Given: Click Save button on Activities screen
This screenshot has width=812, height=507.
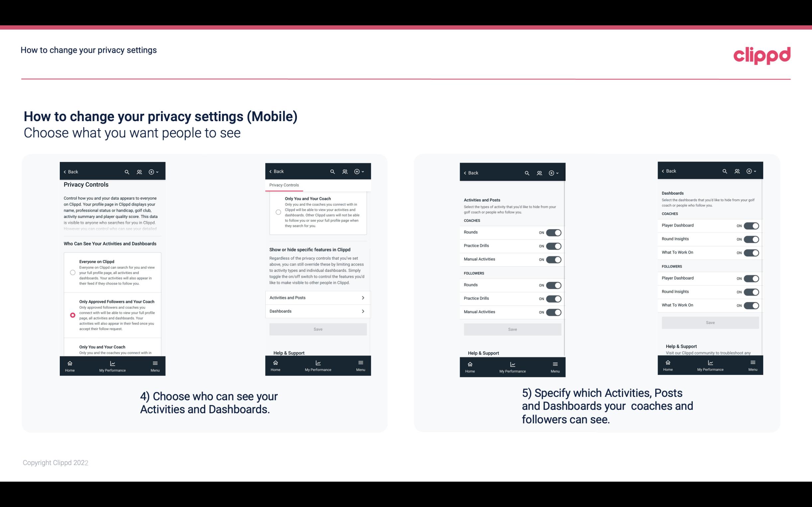Looking at the screenshot, I should click(x=512, y=329).
